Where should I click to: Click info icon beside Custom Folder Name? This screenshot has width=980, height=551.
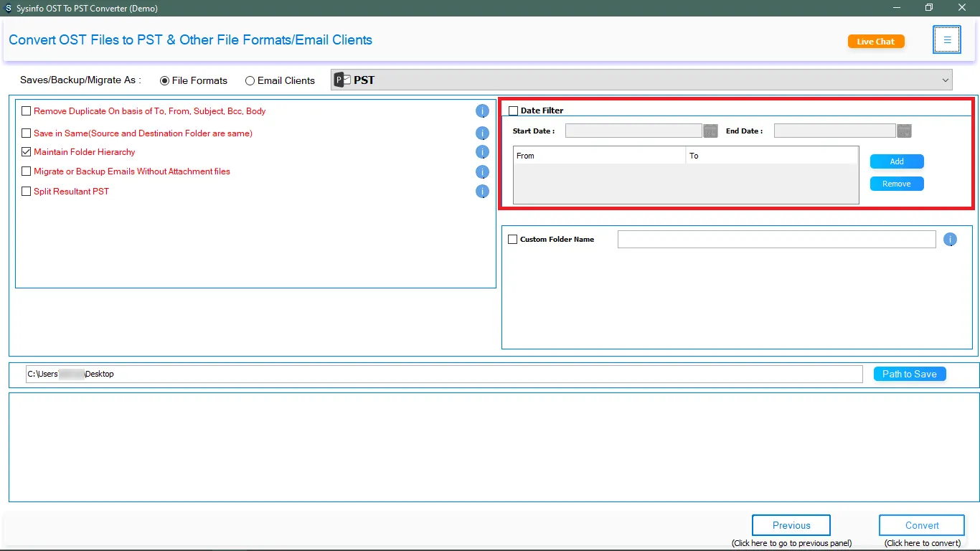tap(950, 240)
